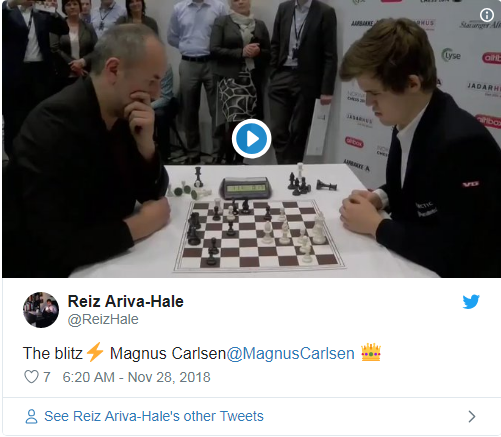This screenshot has height=437, width=501.
Task: Expand the chevron arrow for other Tweets
Action: pos(472,416)
